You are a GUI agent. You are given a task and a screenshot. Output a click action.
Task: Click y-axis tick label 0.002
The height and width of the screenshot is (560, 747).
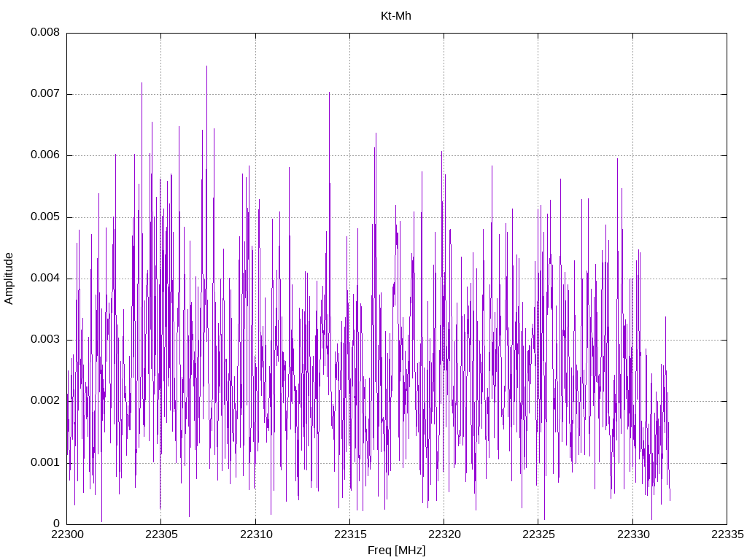click(x=45, y=400)
